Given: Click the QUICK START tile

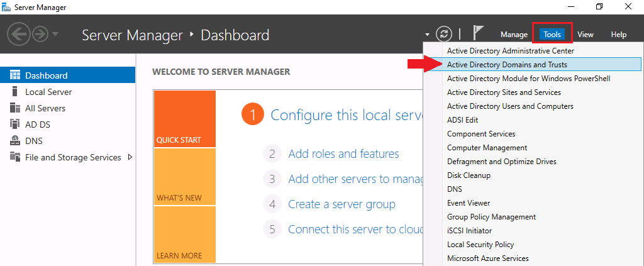Looking at the screenshot, I should [x=185, y=119].
